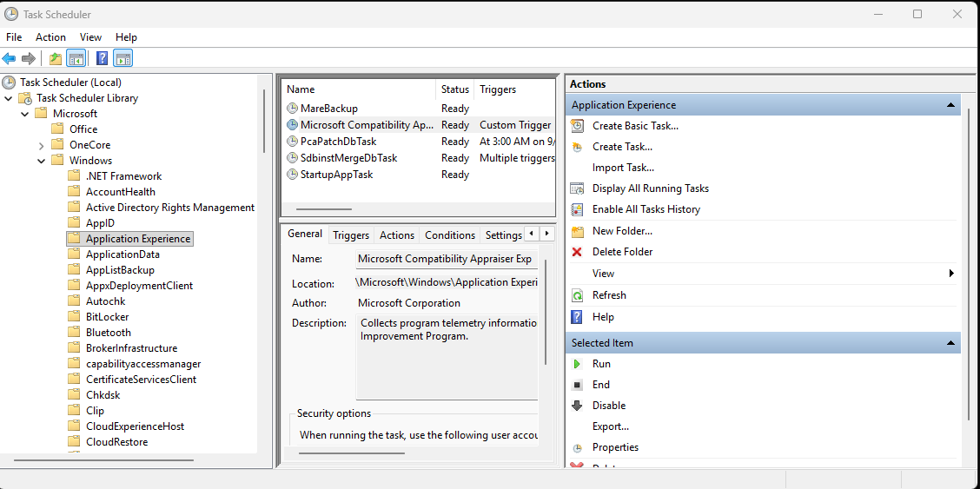Screen dimensions: 980x489
Task: Collapse the Windows folder node
Action: (41, 161)
